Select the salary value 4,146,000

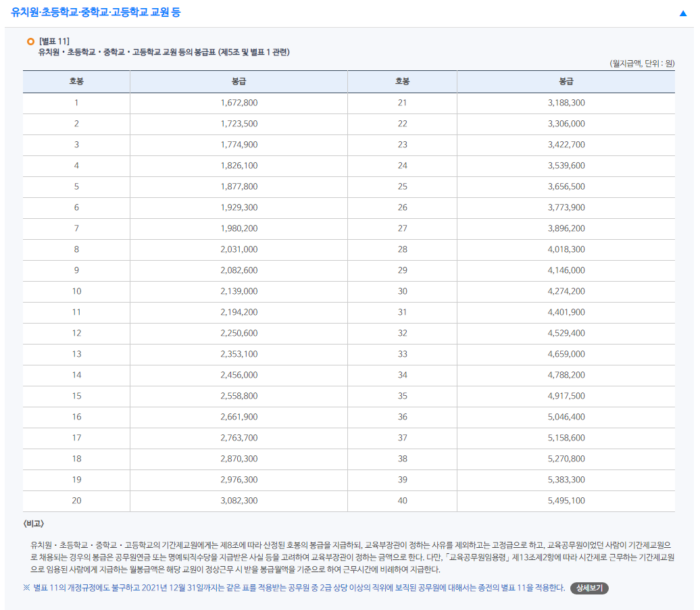pos(566,270)
